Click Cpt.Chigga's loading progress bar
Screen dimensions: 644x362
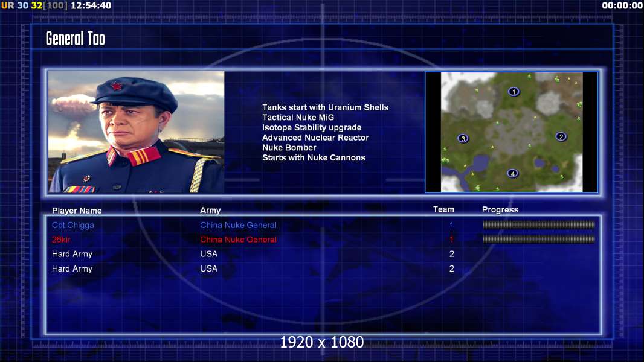pyautogui.click(x=538, y=224)
